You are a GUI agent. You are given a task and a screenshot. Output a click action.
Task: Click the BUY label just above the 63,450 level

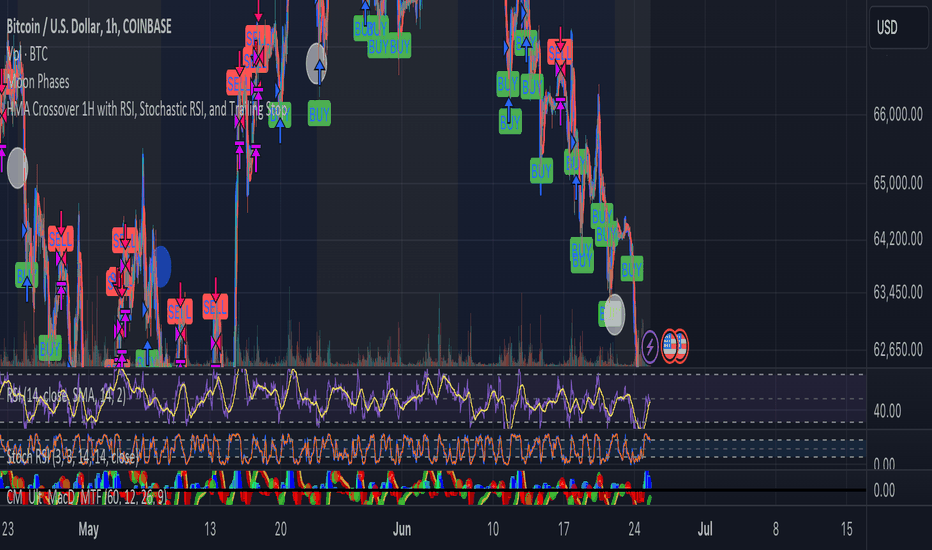click(x=632, y=269)
